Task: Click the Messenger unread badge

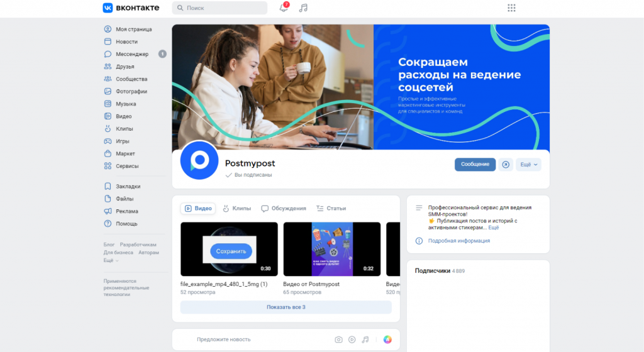Action: click(163, 54)
